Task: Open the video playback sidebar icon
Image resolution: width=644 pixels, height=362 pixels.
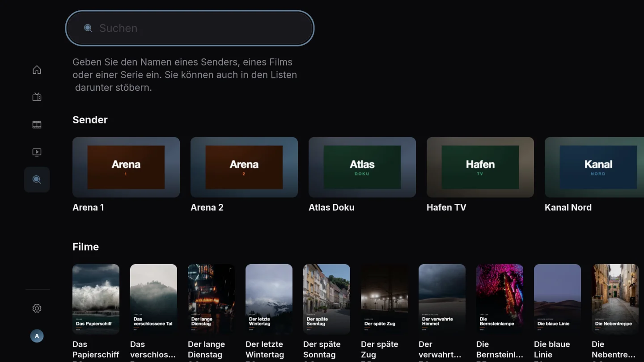Action: (37, 152)
